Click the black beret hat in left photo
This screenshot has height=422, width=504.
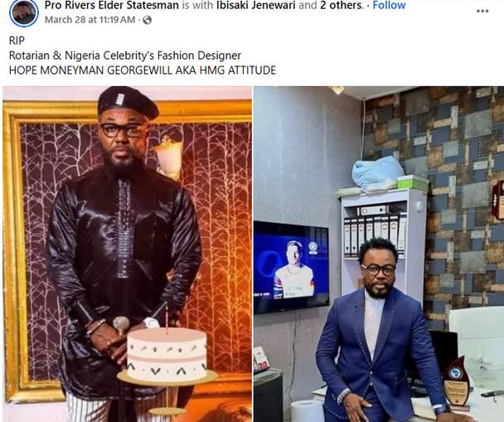coord(128,102)
